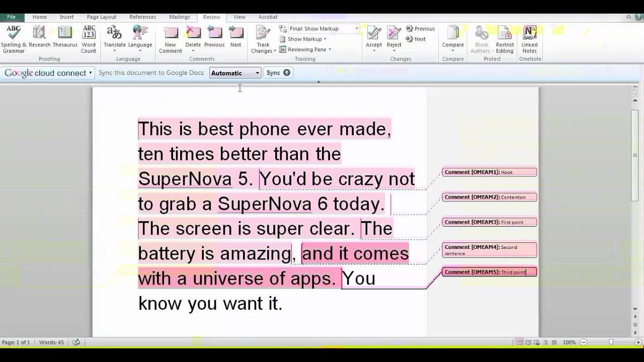Select the First point comment balloon

coord(490,222)
